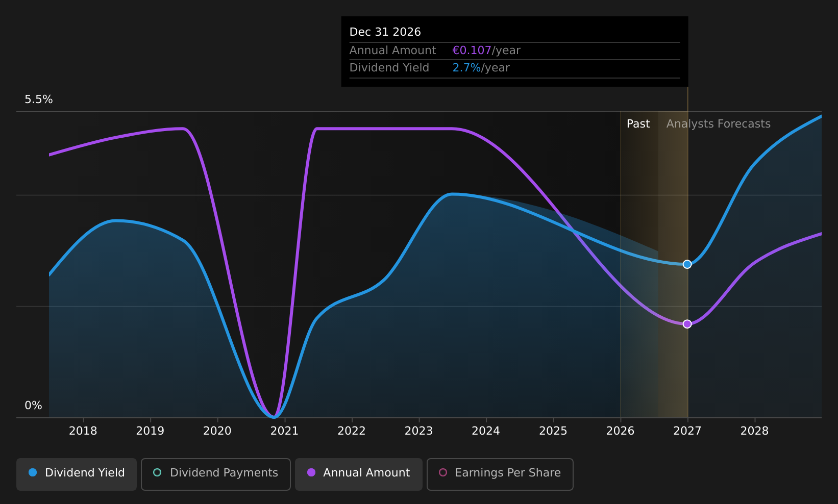The height and width of the screenshot is (504, 838).
Task: Click the 'Dec 31 2026' tooltip date
Action: pyautogui.click(x=385, y=32)
